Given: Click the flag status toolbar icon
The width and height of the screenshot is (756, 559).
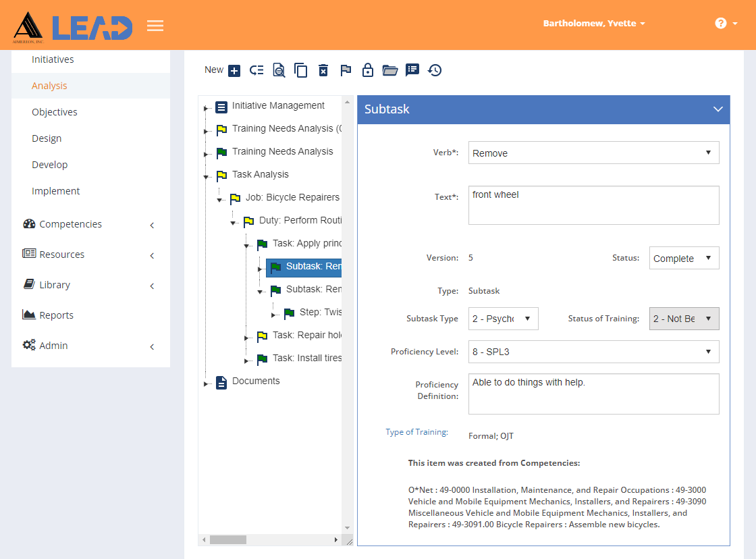Looking at the screenshot, I should (346, 70).
